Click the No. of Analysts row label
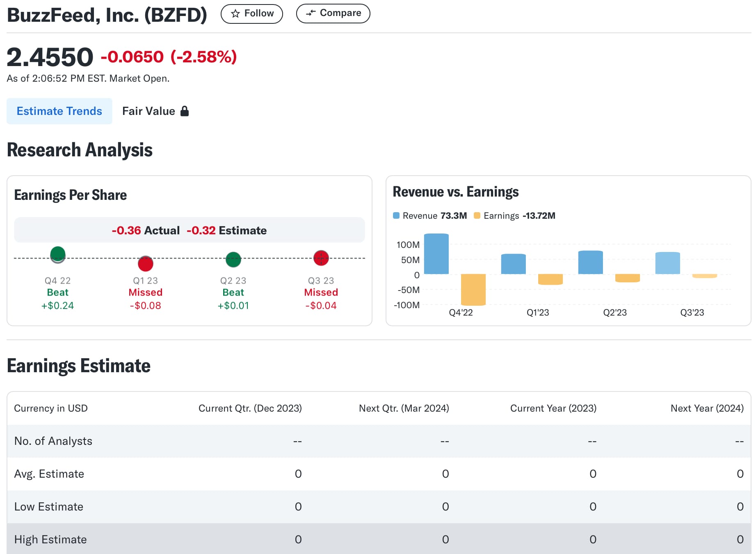Image resolution: width=756 pixels, height=554 pixels. [x=53, y=441]
